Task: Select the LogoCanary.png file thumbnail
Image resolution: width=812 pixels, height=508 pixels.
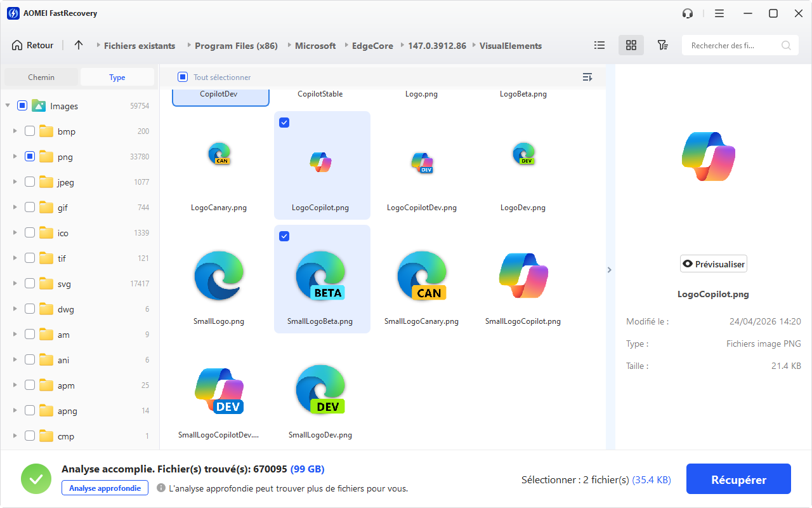Action: (x=219, y=154)
